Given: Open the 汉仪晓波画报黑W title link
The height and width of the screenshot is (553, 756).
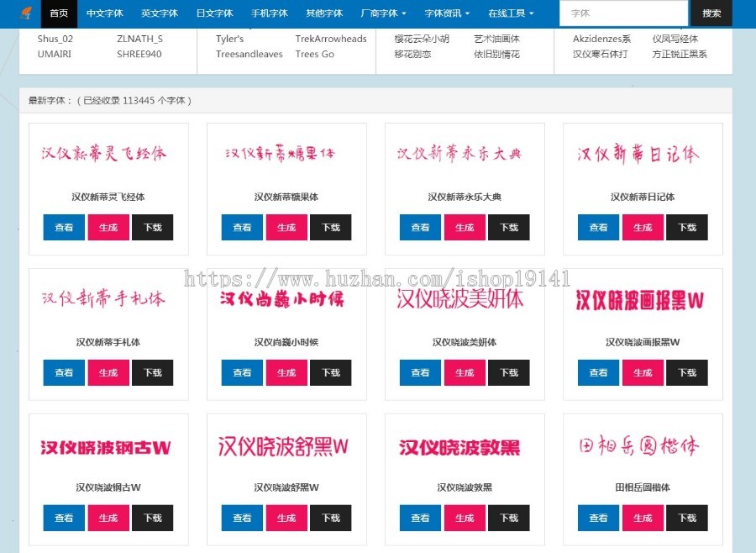Looking at the screenshot, I should pos(643,342).
